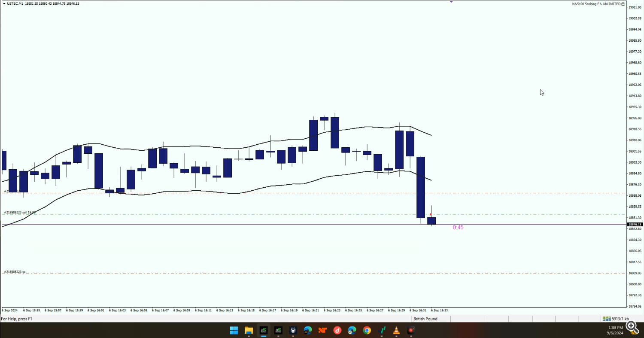
Task: Click the NAS100 Scalping EA smiley face icon
Action: coord(623,4)
